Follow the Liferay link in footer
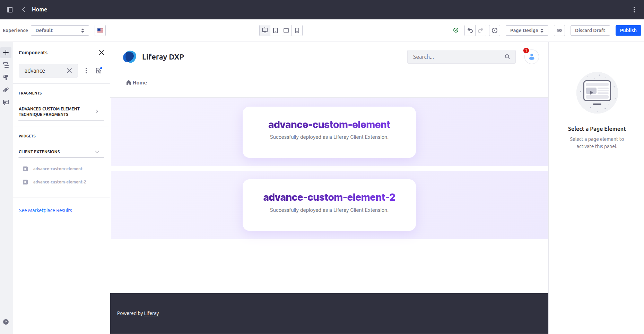Screen dimensions: 644x334 click(x=151, y=313)
